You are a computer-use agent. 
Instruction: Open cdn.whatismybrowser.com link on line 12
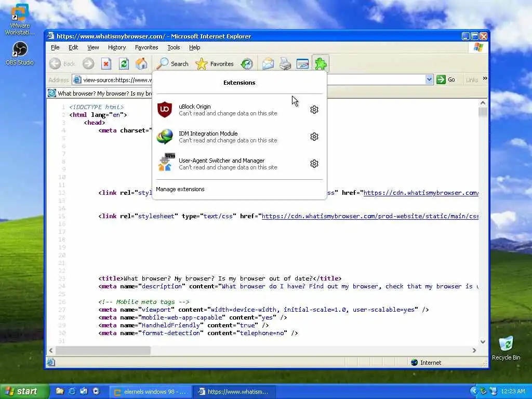(x=421, y=193)
